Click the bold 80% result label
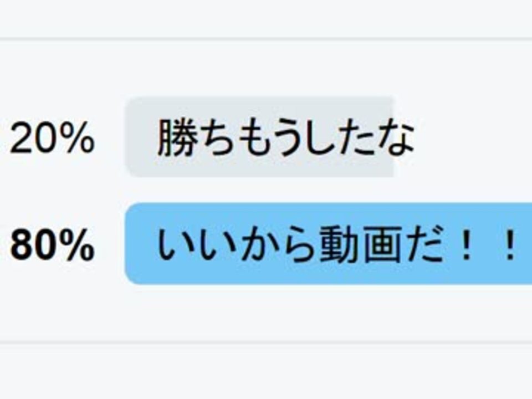The height and width of the screenshot is (399, 532). point(52,244)
